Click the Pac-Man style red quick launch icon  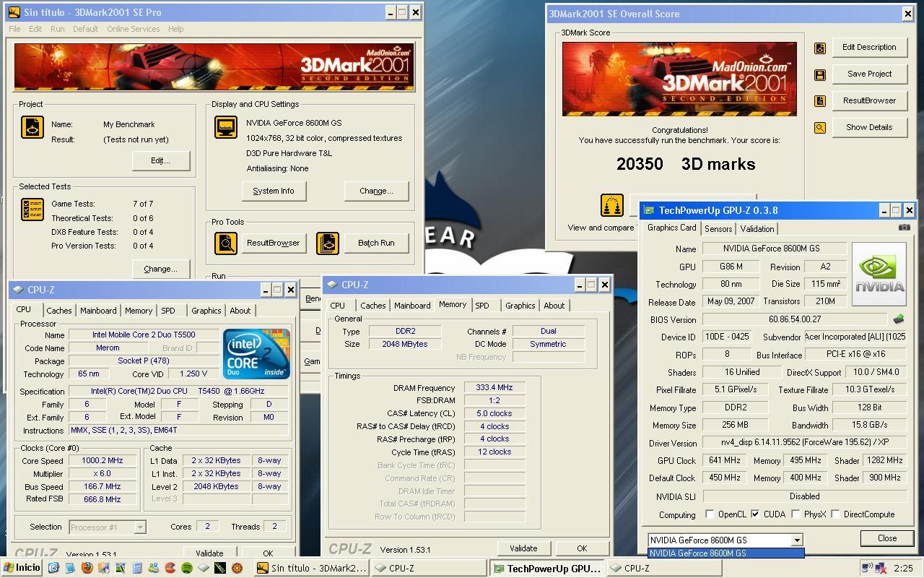170,568
